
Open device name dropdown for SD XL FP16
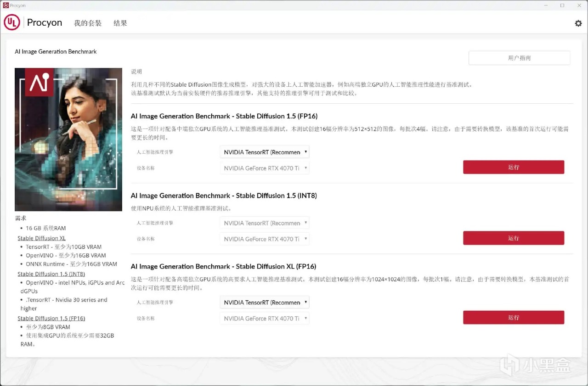265,318
